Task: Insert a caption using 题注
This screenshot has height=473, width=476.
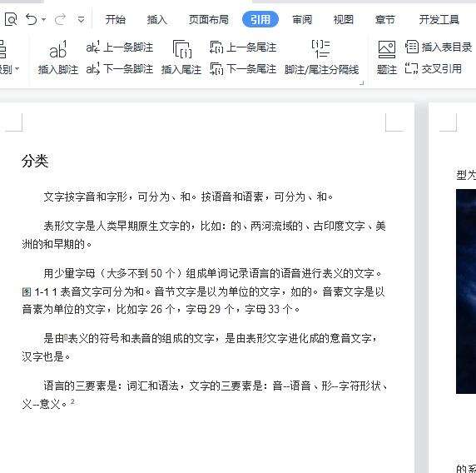Action: (387, 57)
